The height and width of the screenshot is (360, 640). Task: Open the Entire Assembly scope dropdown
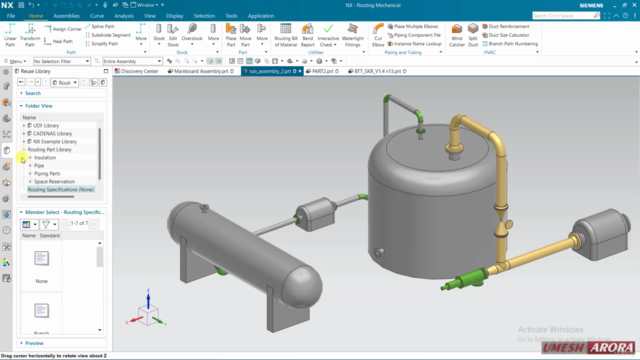pyautogui.click(x=132, y=61)
